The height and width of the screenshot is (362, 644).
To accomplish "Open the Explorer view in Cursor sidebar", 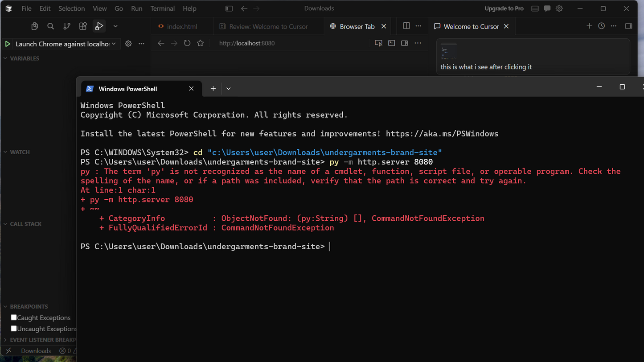I will pos(35,26).
